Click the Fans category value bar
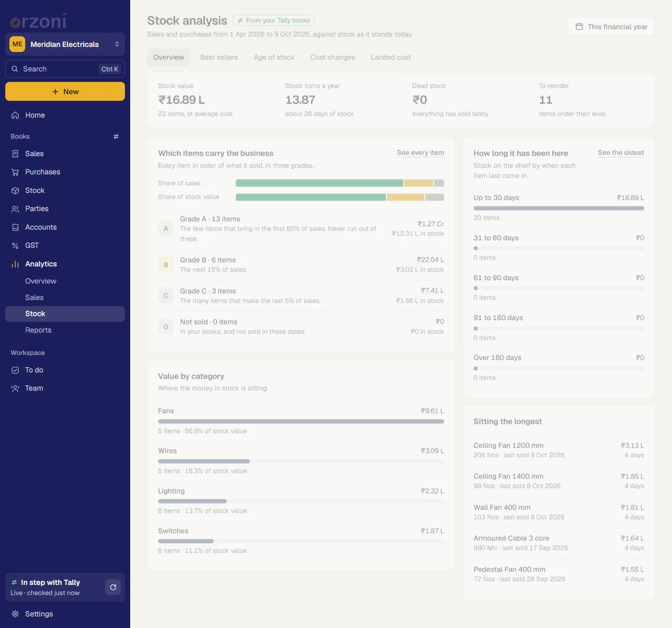The height and width of the screenshot is (628, 672). 301,421
